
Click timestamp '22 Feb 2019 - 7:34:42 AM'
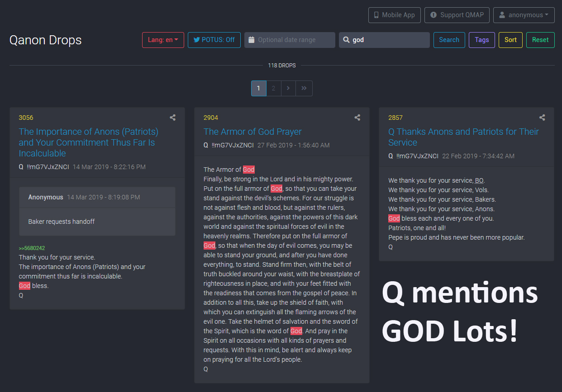click(478, 156)
